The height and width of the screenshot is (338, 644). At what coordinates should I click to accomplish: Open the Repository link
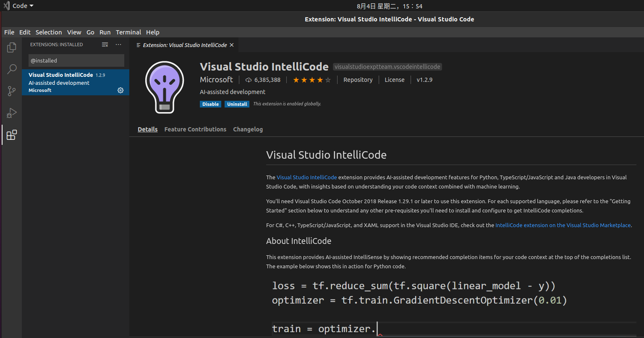[358, 80]
